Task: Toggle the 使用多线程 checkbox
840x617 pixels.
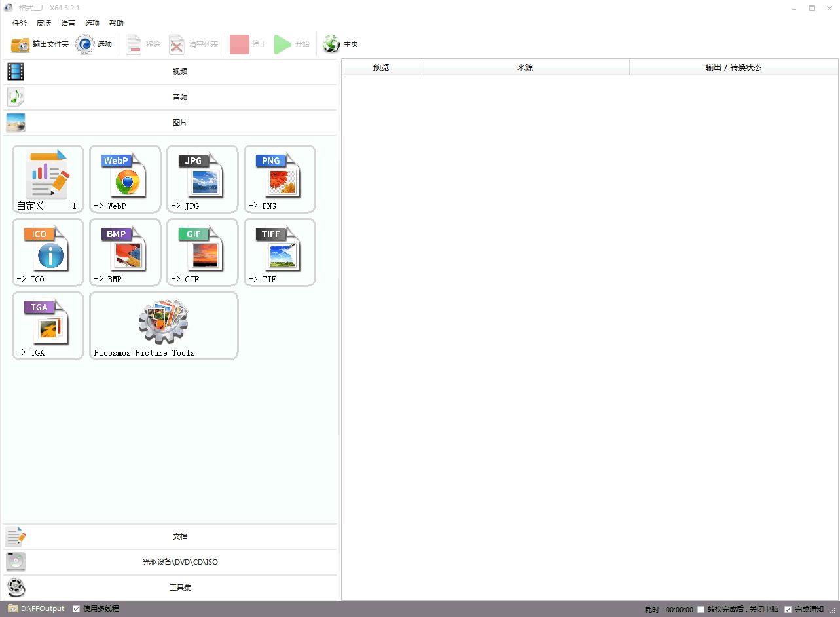Action: (77, 608)
